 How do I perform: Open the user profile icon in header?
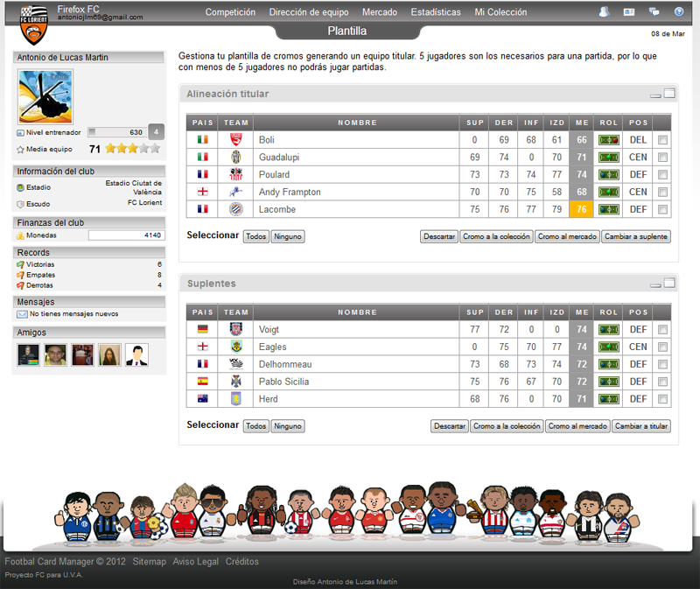(x=604, y=12)
